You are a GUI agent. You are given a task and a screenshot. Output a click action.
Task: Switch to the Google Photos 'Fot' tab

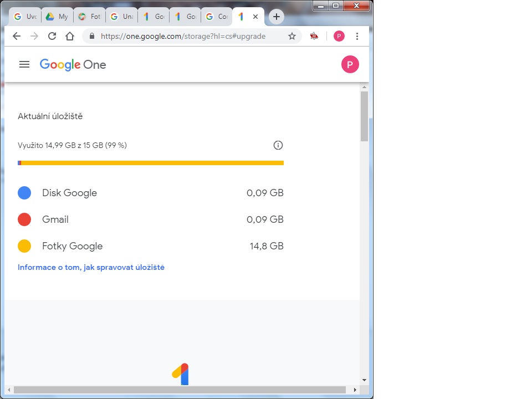coord(89,16)
